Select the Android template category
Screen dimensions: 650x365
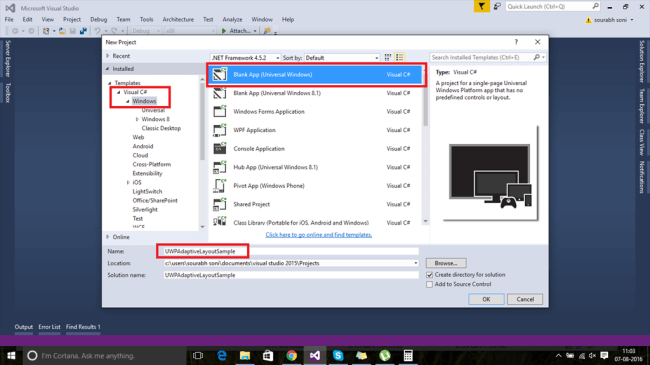(x=143, y=146)
